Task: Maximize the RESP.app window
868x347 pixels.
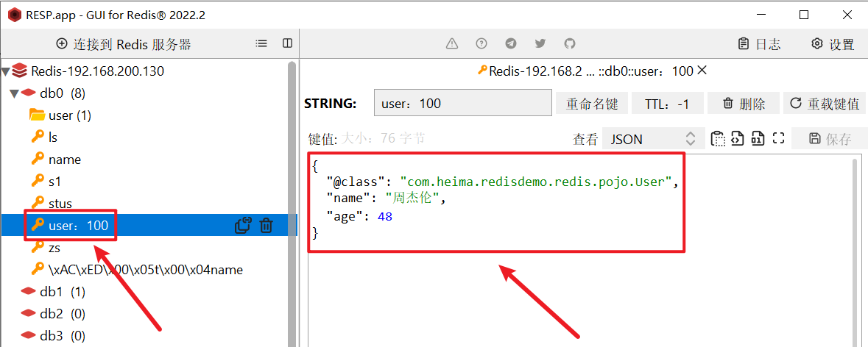Action: 805,15
